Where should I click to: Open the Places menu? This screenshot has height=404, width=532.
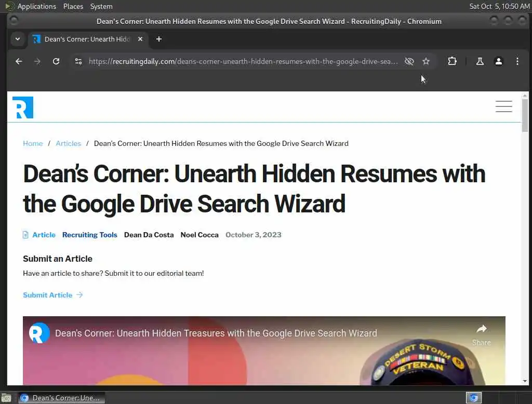[73, 6]
